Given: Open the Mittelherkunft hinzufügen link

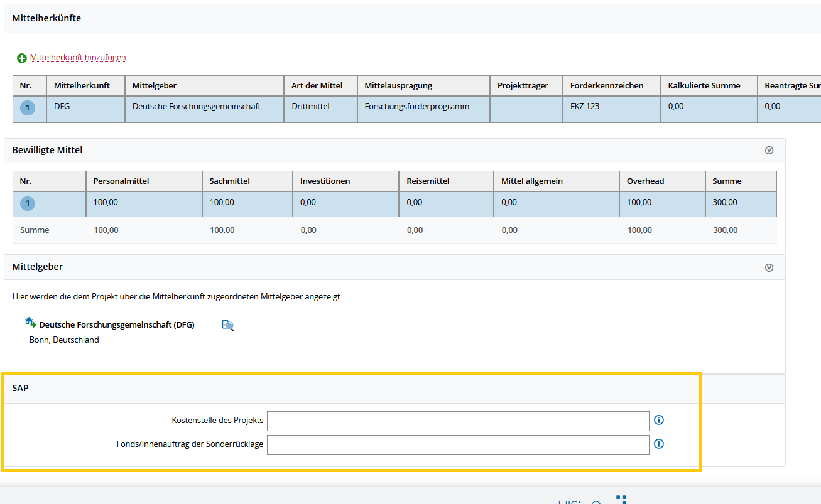Looking at the screenshot, I should (78, 57).
